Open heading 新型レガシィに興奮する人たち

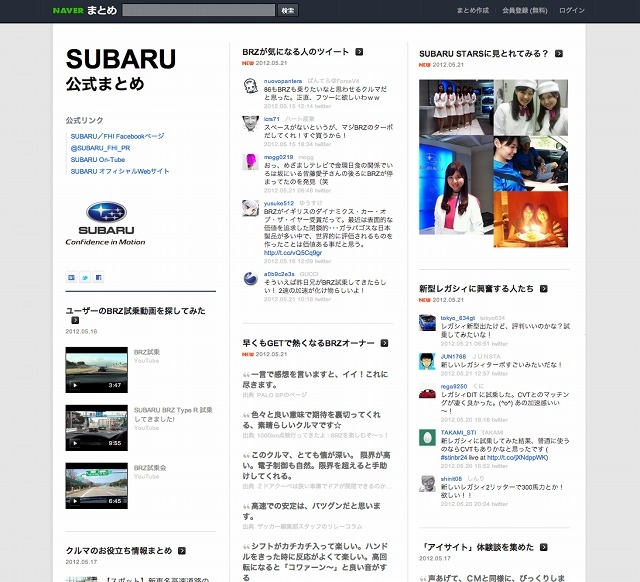point(476,289)
